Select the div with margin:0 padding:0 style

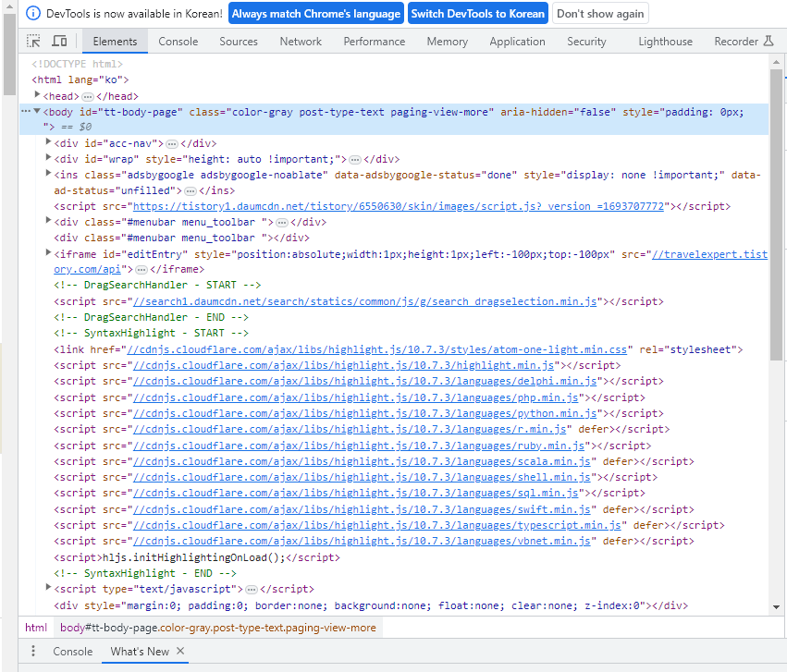[x=371, y=605]
